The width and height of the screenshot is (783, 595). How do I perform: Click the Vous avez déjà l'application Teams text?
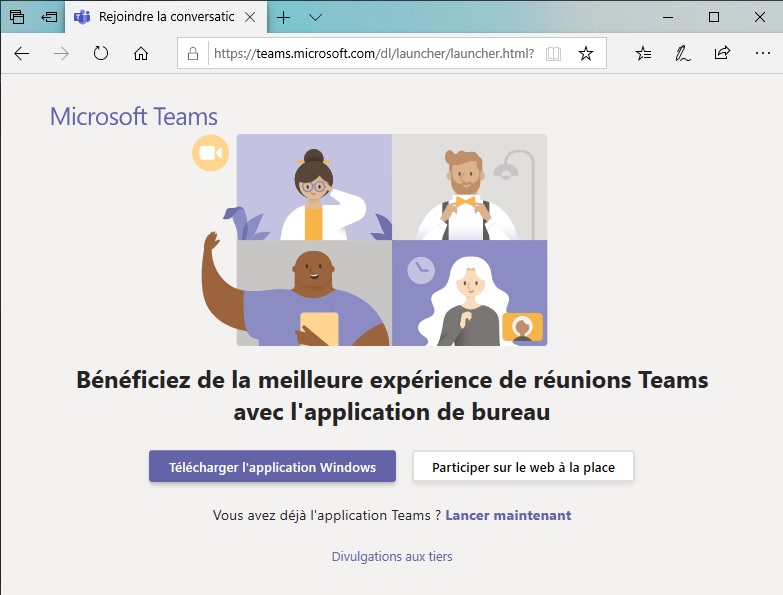(327, 515)
